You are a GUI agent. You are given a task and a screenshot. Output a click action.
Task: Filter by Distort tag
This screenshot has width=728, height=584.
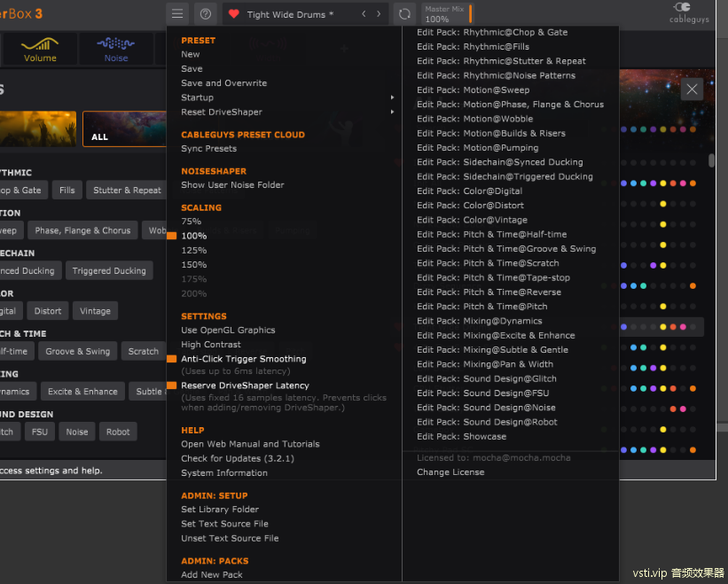48,311
